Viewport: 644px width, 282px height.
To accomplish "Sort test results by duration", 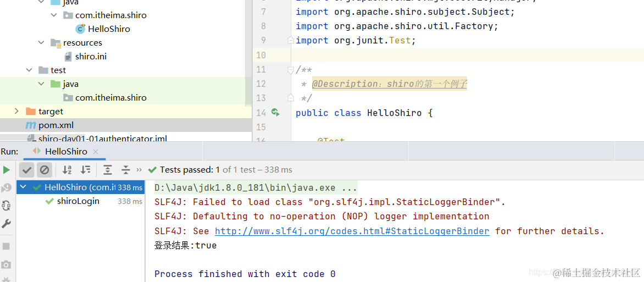I will click(x=85, y=170).
